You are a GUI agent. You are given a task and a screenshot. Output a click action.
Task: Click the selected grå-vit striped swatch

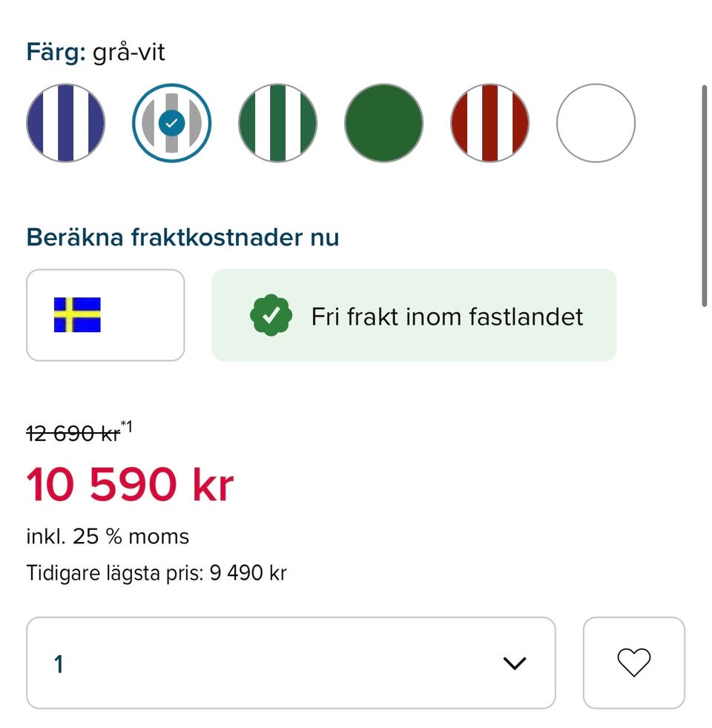171,123
